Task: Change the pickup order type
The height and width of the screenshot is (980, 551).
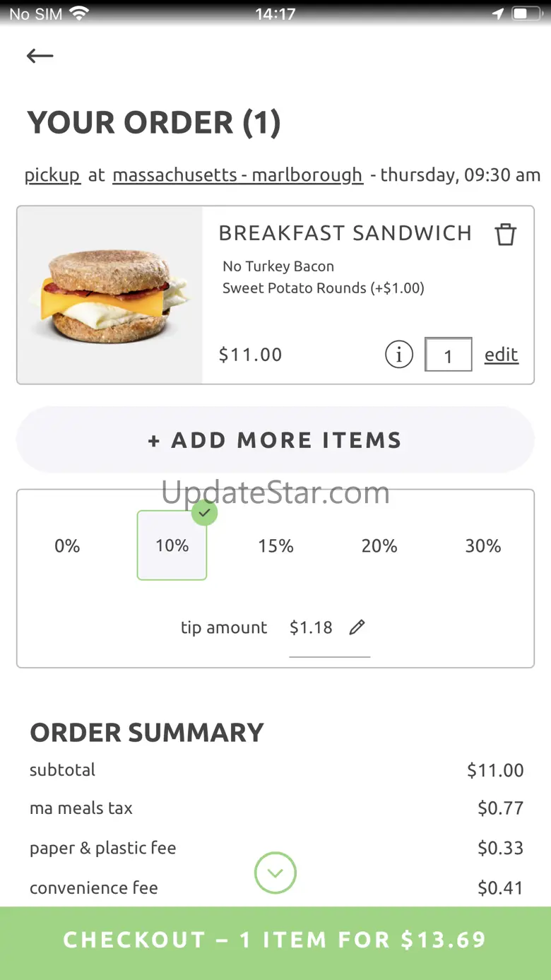Action: [x=53, y=175]
